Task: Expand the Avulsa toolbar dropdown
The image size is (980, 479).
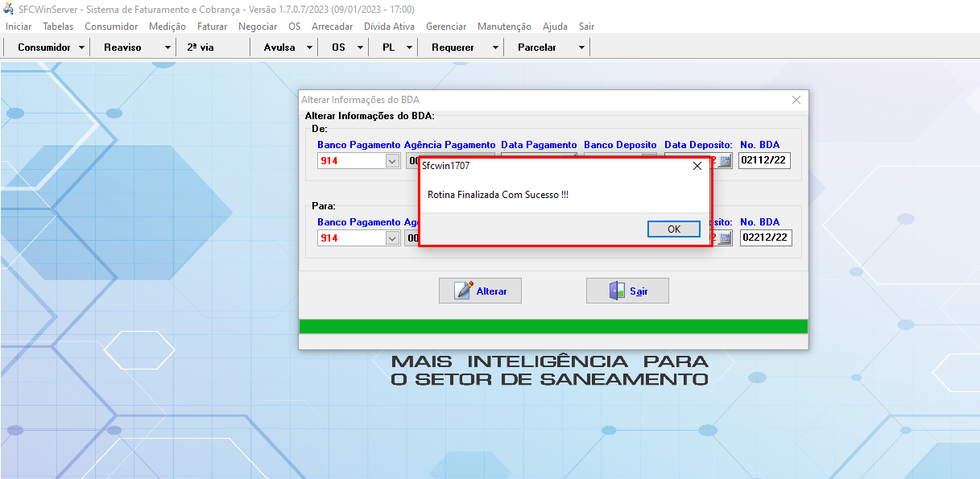Action: (x=309, y=47)
